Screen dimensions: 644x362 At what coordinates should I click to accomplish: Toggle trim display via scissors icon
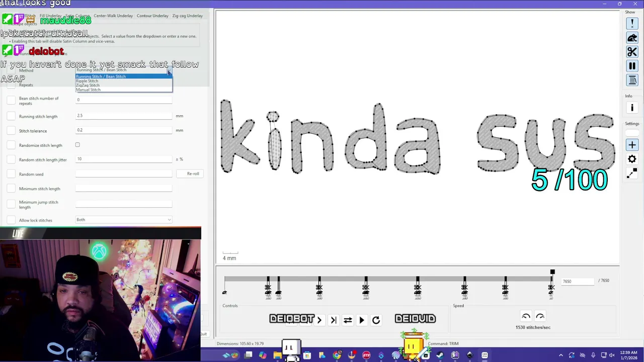(x=632, y=52)
